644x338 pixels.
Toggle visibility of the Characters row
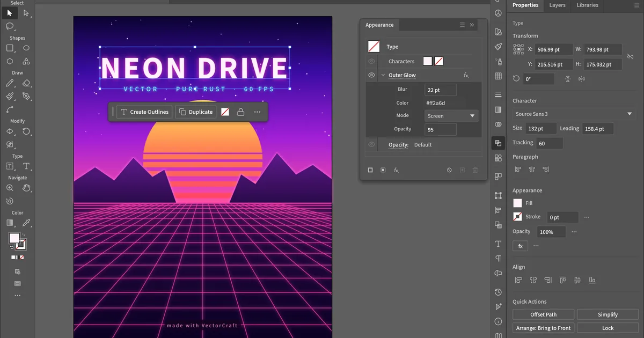click(x=371, y=61)
